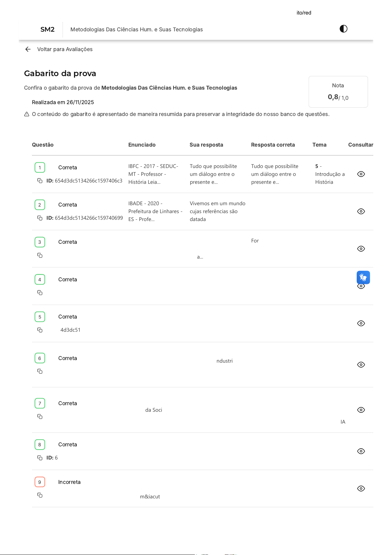Click the red question 9 badge
This screenshot has width=392, height=555.
coord(40,482)
